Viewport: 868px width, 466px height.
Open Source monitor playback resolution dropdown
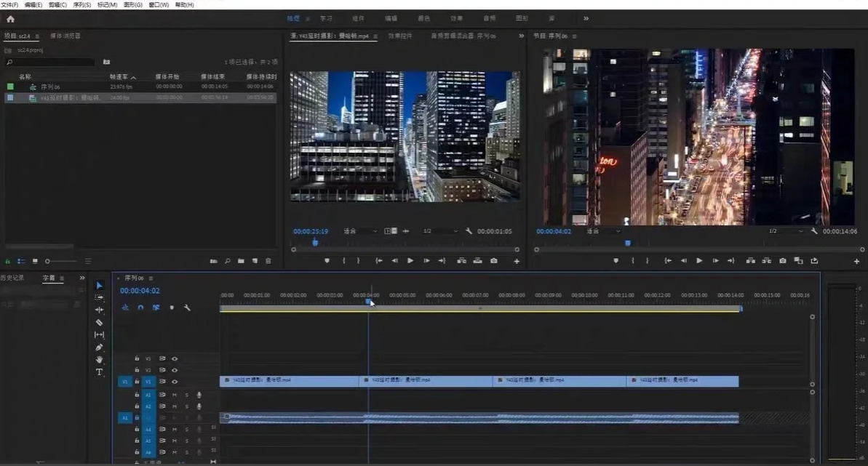click(441, 230)
